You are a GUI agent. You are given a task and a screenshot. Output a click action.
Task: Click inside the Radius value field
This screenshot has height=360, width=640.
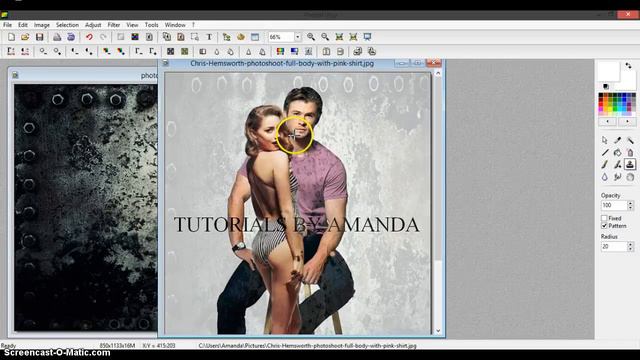[614, 247]
